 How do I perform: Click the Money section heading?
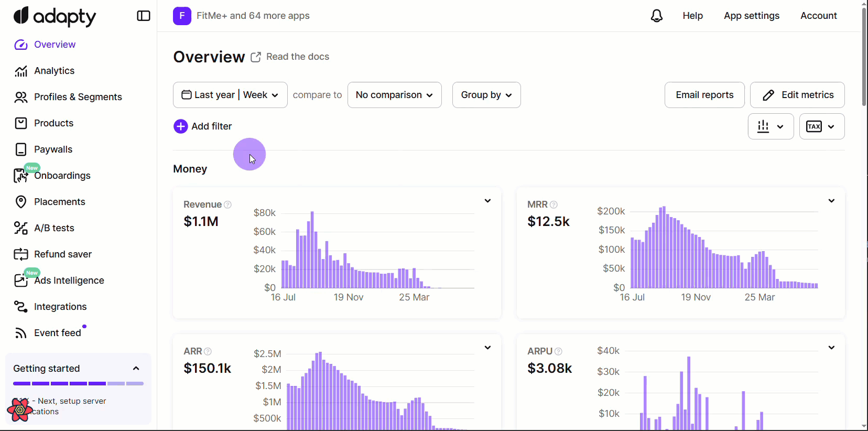pos(190,169)
